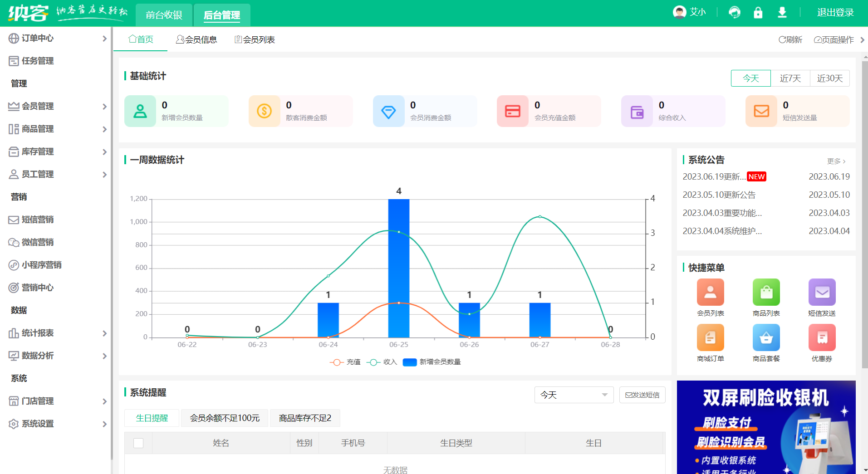The image size is (868, 474).
Task: Click the customer service headset icon
Action: click(x=734, y=12)
